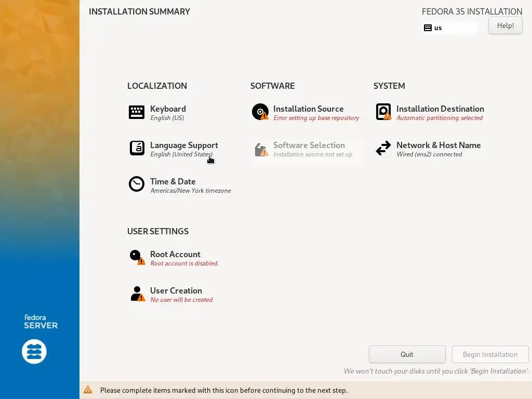Viewport: 532px width, 399px height.
Task: Click the LOCALIZATION section heading
Action: point(157,86)
